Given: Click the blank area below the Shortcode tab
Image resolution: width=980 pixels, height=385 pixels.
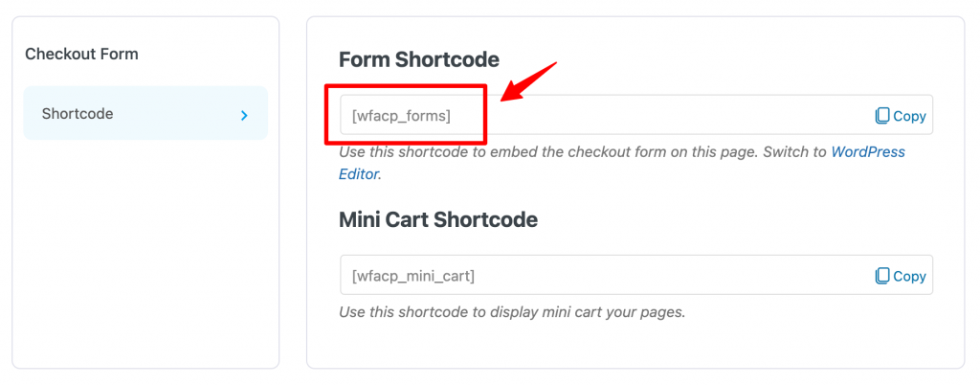Looking at the screenshot, I should tap(145, 250).
